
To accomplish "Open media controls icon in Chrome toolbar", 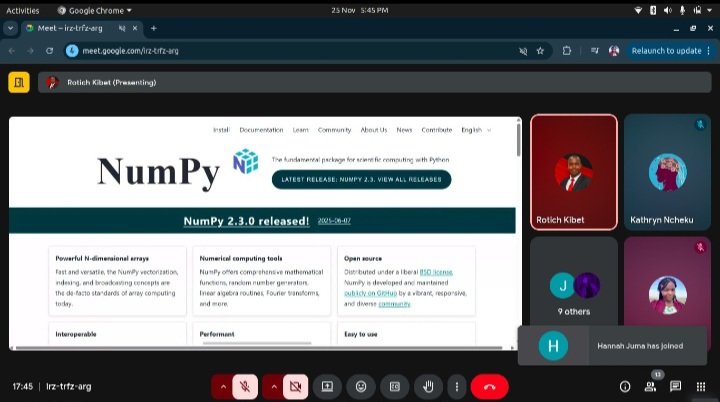I will (x=595, y=51).
